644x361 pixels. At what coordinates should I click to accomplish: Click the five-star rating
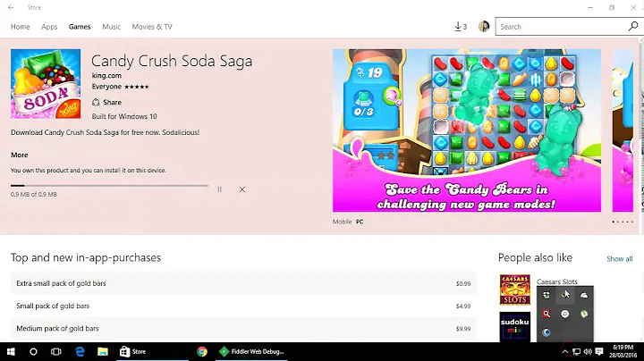(x=136, y=87)
